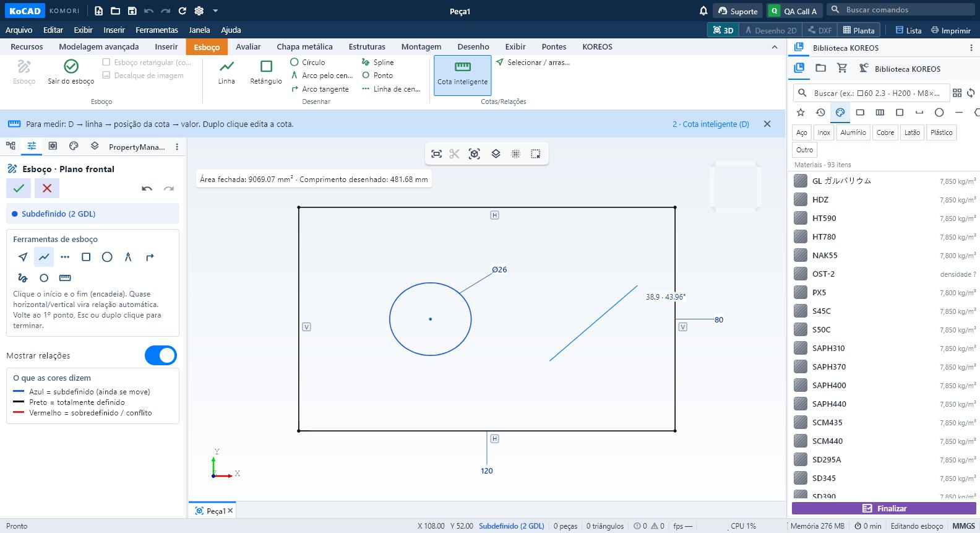Click the Imprimir button
This screenshot has width=980, height=533.
coord(951,30)
